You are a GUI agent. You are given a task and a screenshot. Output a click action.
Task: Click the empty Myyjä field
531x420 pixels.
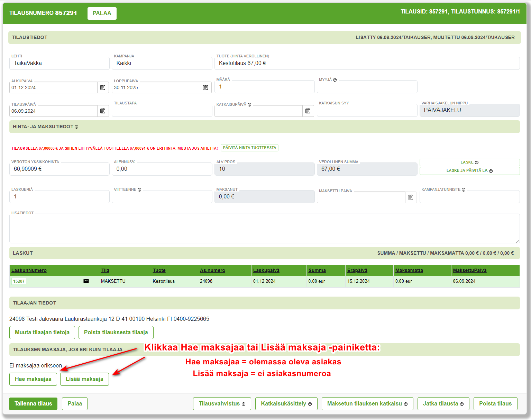(x=367, y=87)
